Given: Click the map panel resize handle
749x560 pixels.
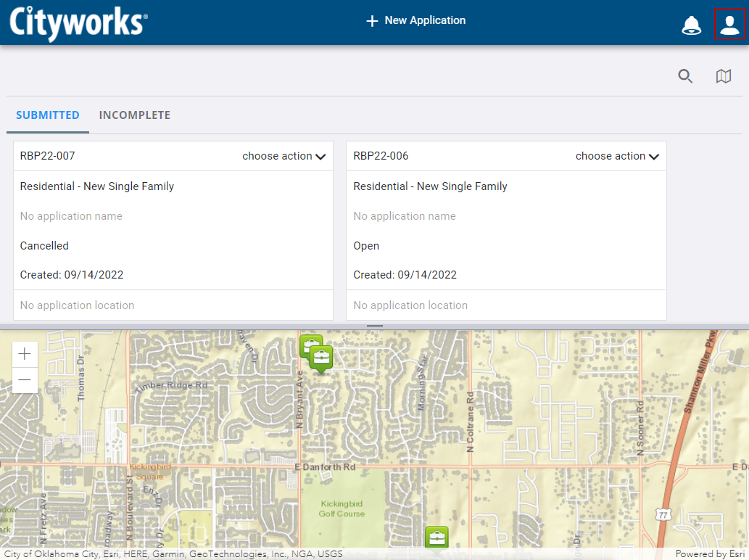Looking at the screenshot, I should point(375,326).
